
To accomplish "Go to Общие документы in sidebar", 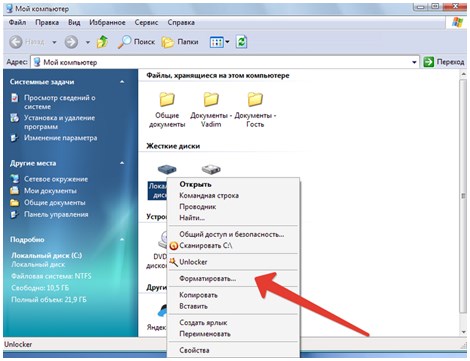I will click(54, 202).
